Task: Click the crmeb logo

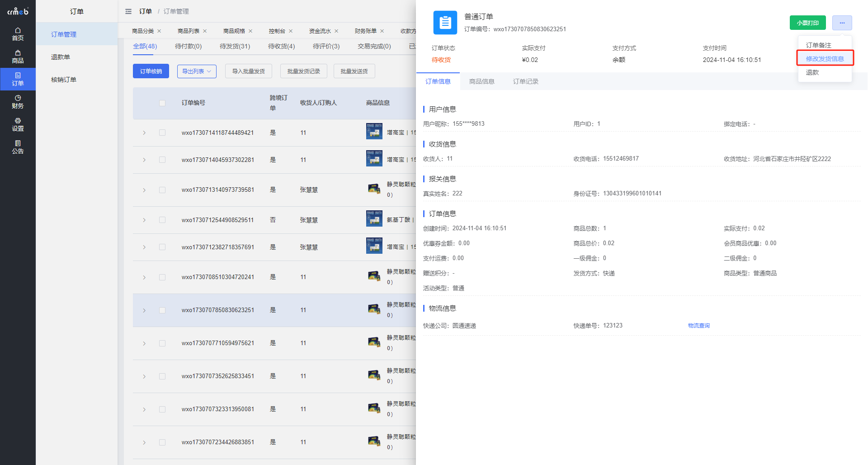Action: pos(18,11)
